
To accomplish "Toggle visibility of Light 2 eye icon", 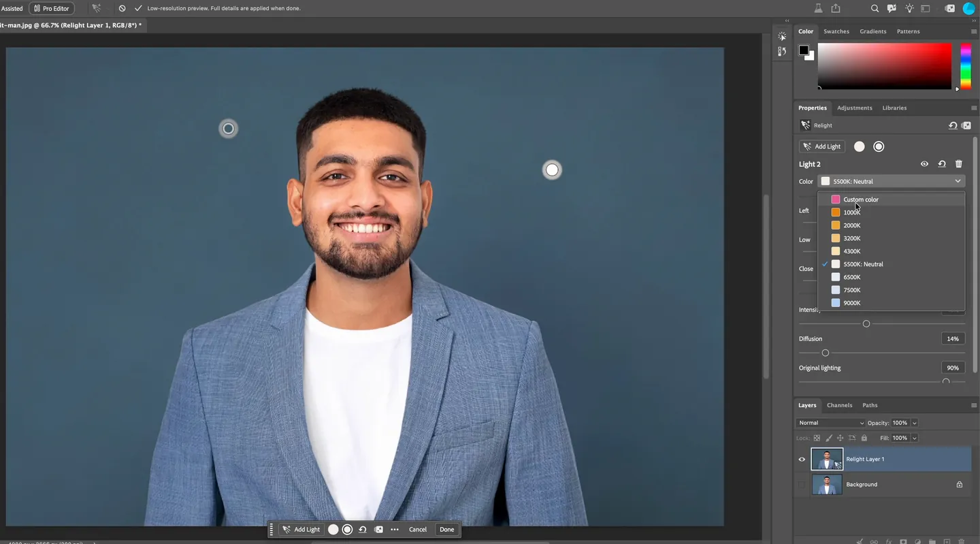I will pyautogui.click(x=924, y=164).
